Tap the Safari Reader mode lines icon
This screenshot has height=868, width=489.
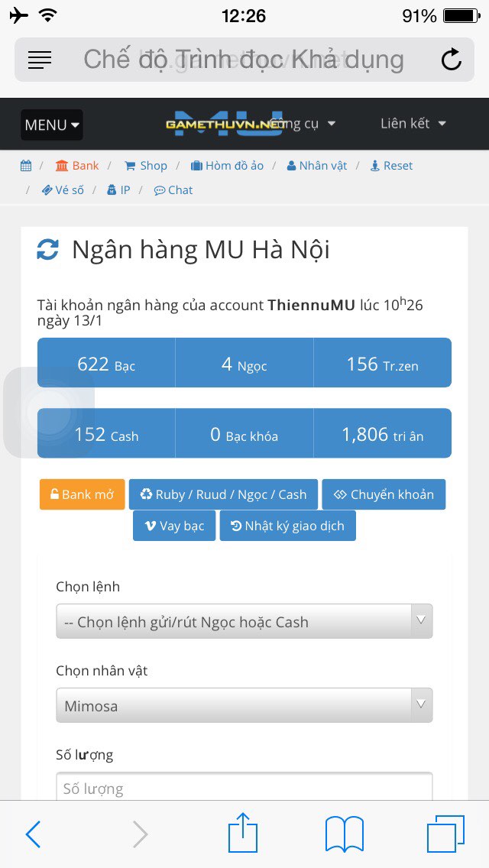[x=39, y=60]
